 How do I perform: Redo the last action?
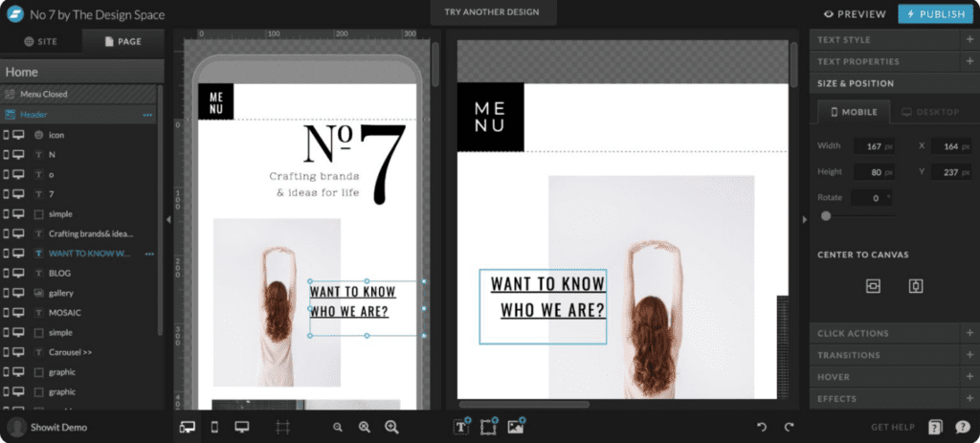[789, 428]
